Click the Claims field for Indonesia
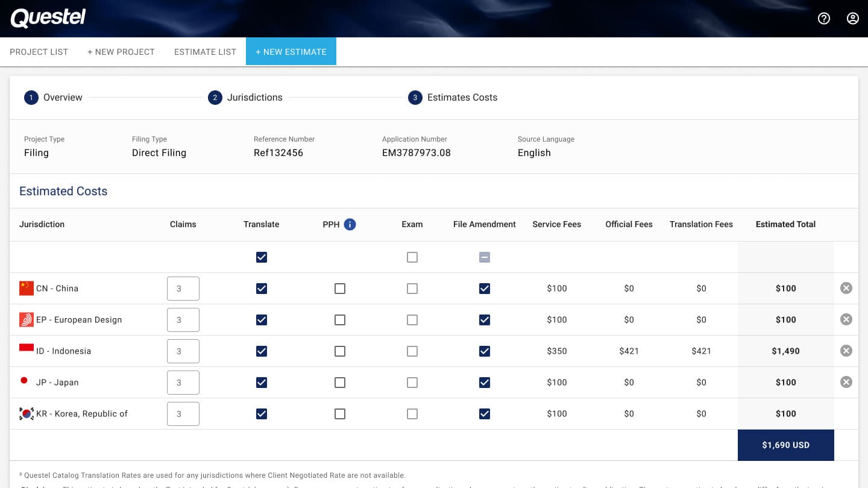The image size is (868, 488). pos(183,351)
